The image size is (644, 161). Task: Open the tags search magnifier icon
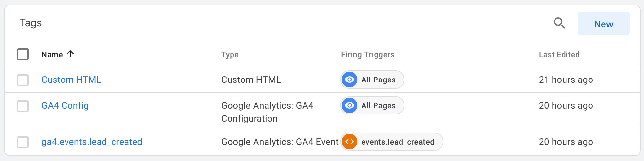(x=559, y=23)
